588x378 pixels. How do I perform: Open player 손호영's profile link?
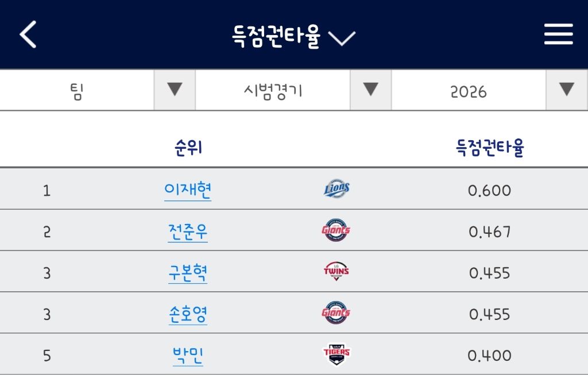(x=188, y=314)
